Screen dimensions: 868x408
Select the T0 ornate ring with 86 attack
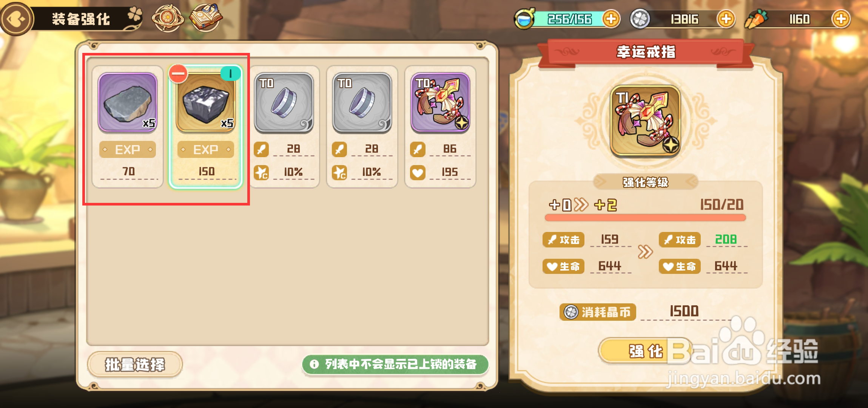tap(440, 127)
